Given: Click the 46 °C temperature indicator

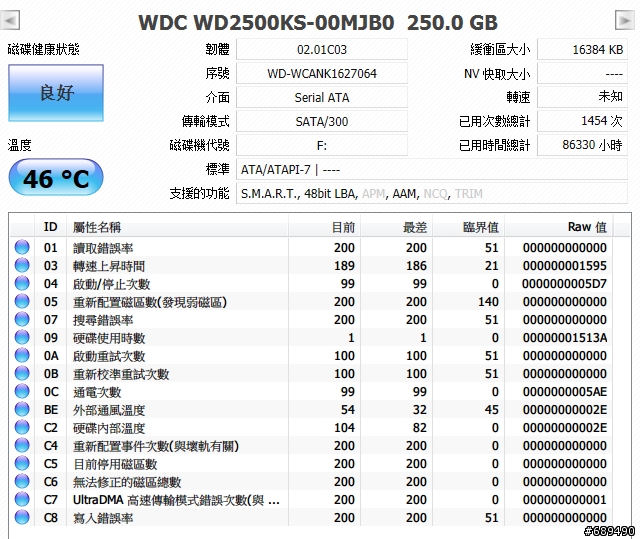Looking at the screenshot, I should [56, 178].
